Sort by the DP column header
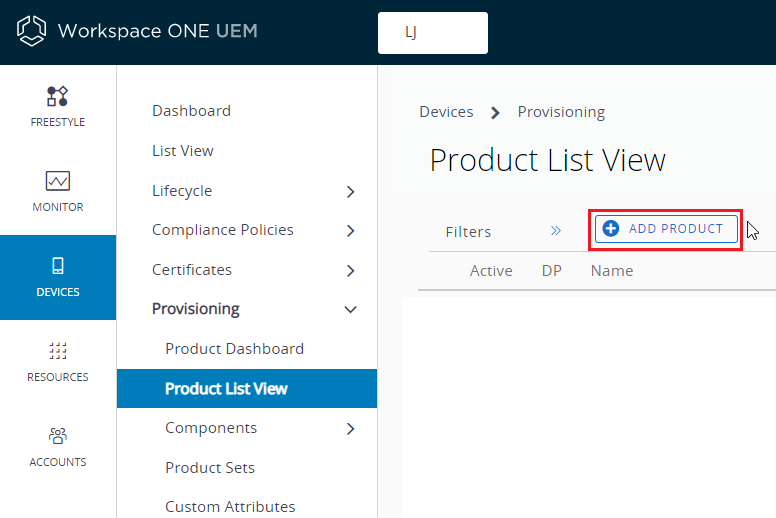Viewport: 776px width, 518px height. (552, 271)
